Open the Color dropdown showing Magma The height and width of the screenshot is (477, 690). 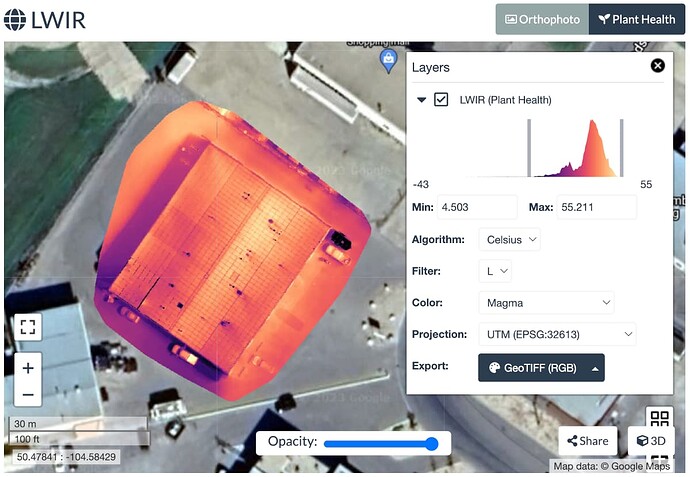[x=546, y=302]
